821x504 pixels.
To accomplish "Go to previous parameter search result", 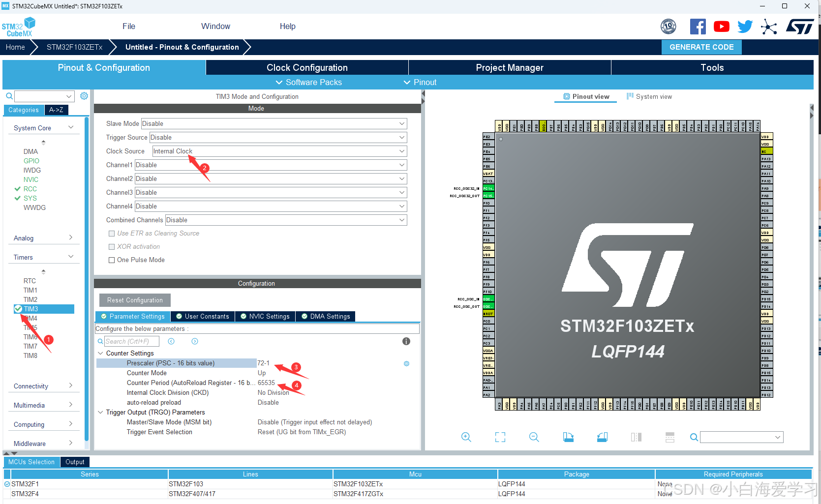I will click(171, 341).
